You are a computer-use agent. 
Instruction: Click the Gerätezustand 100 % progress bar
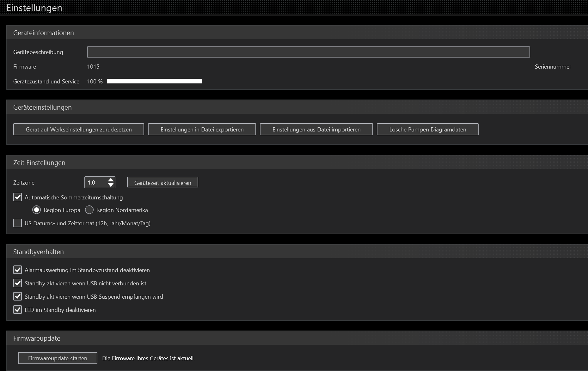click(154, 81)
